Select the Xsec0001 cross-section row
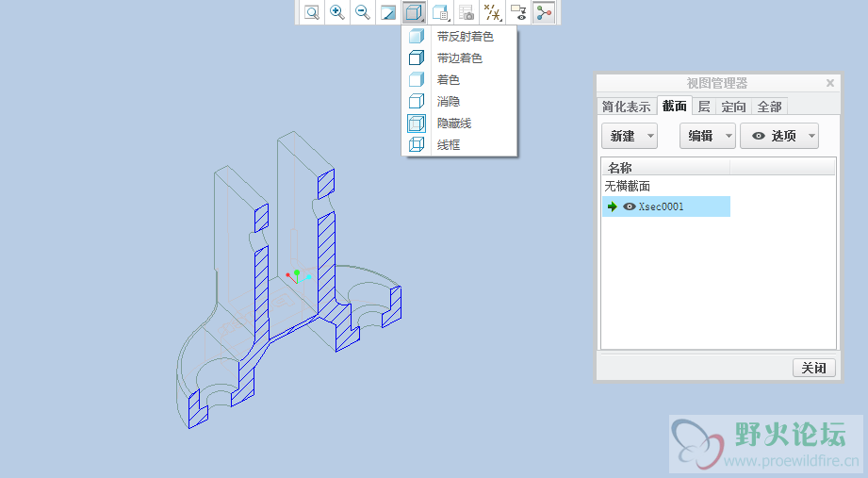Viewport: 868px width, 478px height. point(666,206)
